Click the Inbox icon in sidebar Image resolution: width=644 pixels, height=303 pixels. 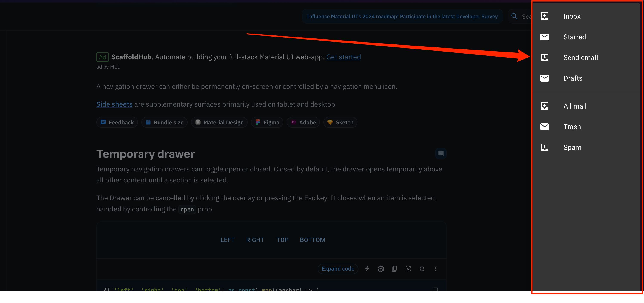pyautogui.click(x=544, y=16)
